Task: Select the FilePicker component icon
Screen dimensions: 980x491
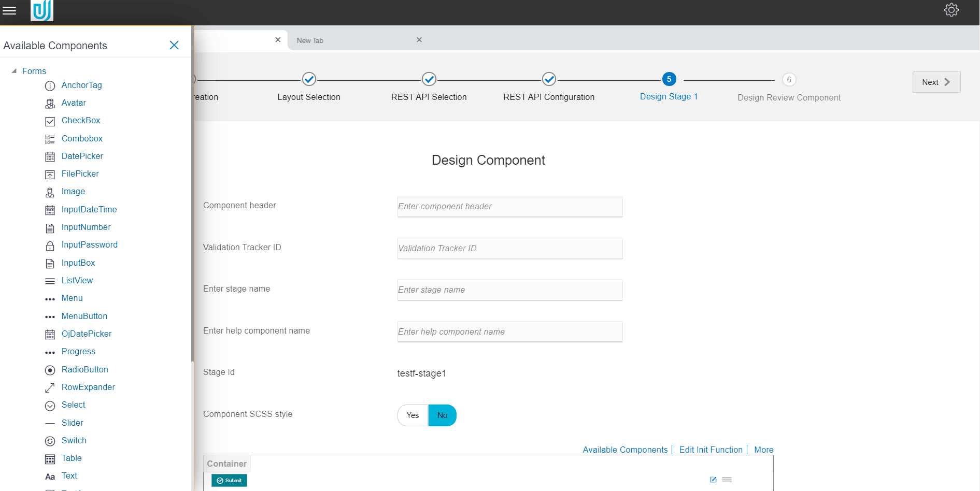Action: pyautogui.click(x=50, y=174)
